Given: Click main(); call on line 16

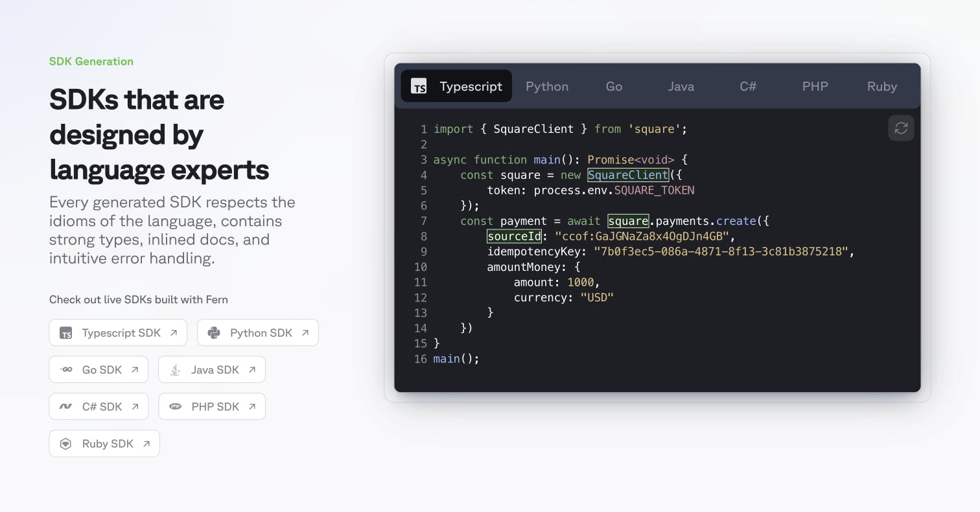Looking at the screenshot, I should [456, 359].
